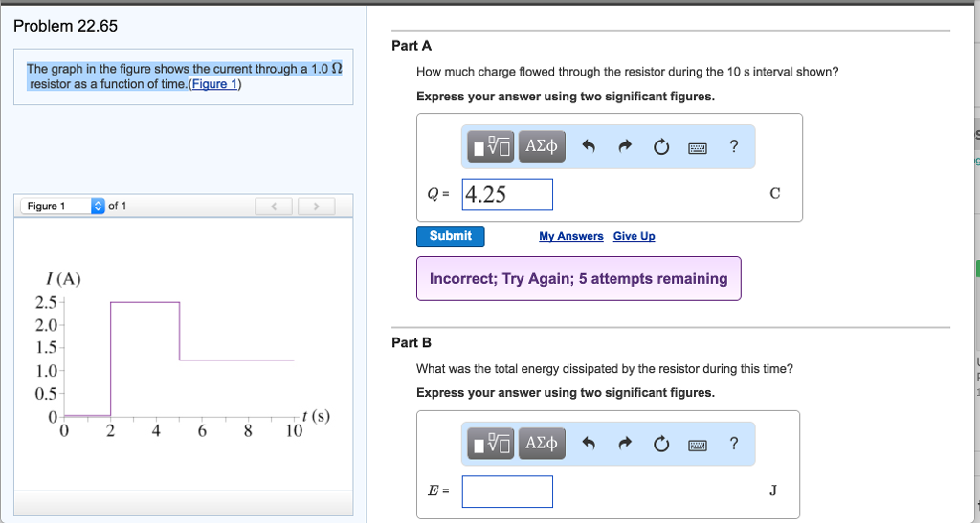Image resolution: width=980 pixels, height=523 pixels.
Task: Go to previous figure arrow button
Action: point(273,207)
